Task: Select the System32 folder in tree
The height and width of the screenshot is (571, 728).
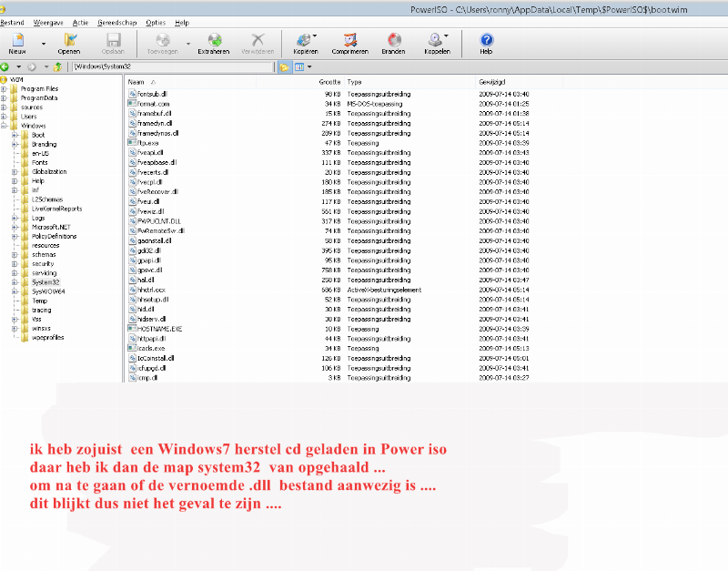Action: click(x=45, y=282)
